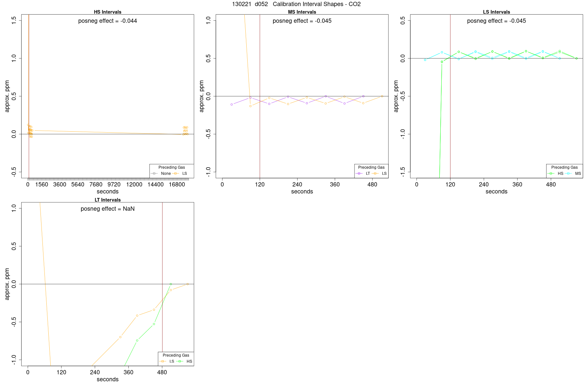Viewport: 588px width, 392px height.
Task: Click the LS orange legend marker in HS Intervals
Action: 175,173
